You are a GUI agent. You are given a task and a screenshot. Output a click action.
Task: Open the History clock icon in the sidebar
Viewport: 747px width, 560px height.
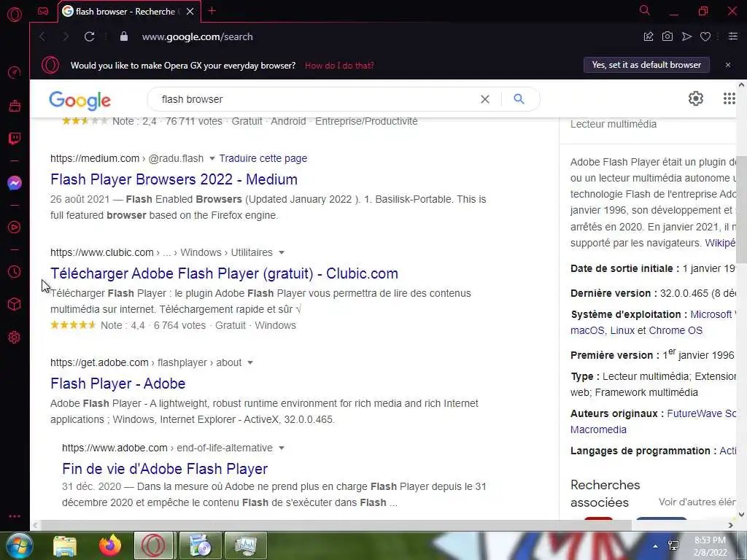[15, 271]
